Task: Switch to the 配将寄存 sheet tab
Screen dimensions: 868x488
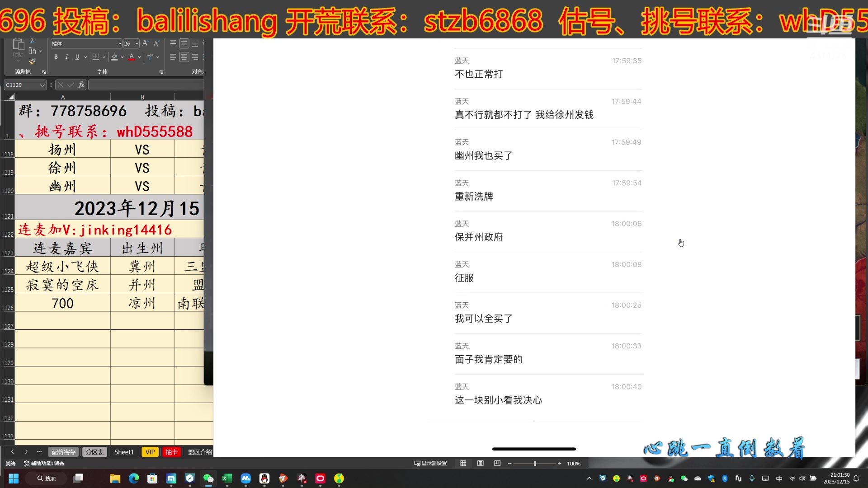Action: click(64, 452)
